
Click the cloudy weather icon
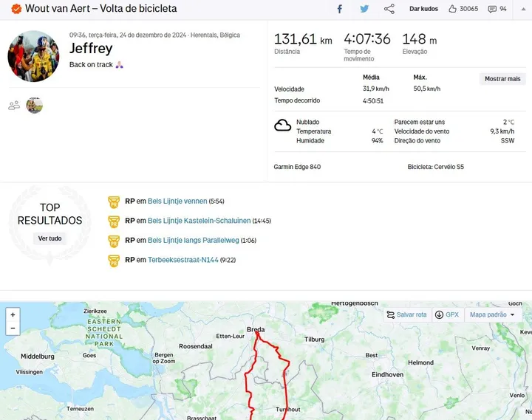(283, 125)
